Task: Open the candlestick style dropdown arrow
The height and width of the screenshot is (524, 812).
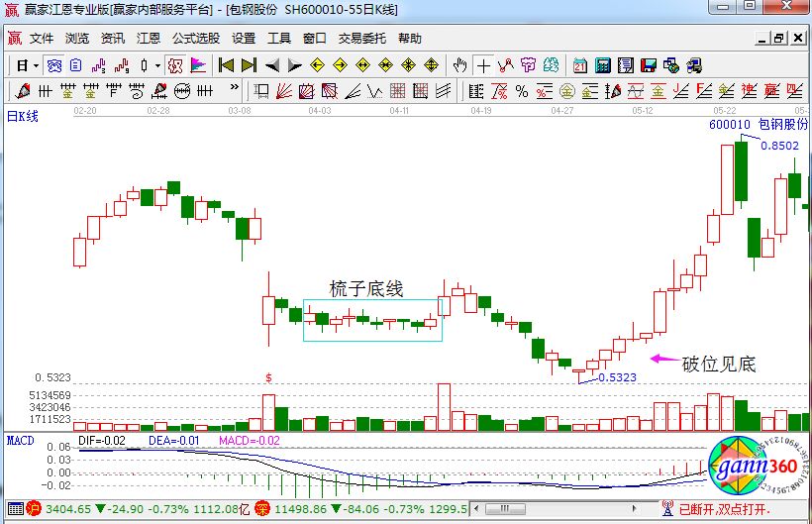Action: (157, 65)
